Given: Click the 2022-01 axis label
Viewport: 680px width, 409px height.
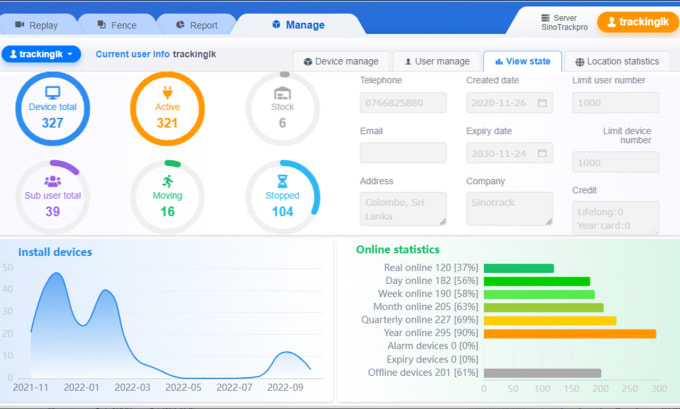Looking at the screenshot, I should [x=81, y=387].
